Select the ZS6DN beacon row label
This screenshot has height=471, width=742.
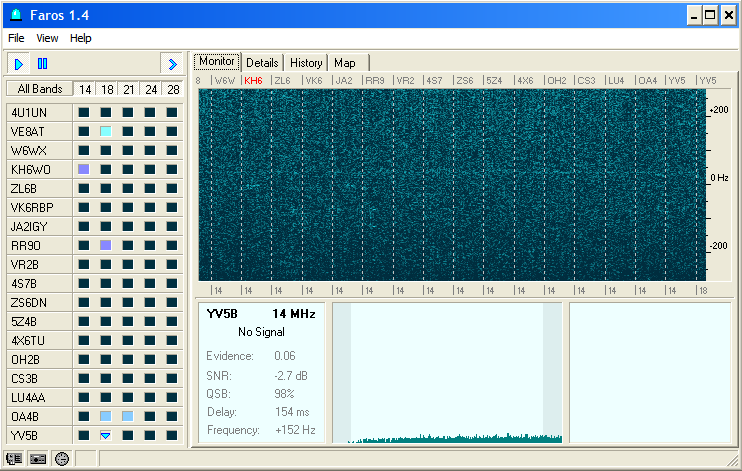40,302
